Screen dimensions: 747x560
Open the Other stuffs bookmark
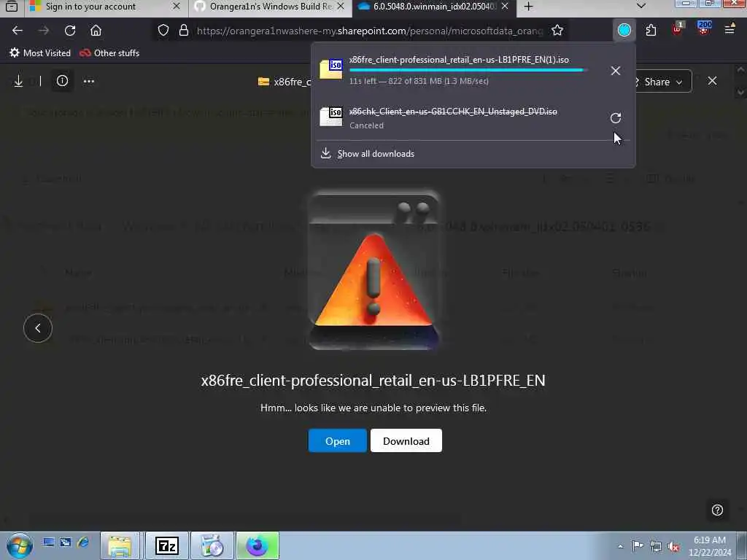pos(109,52)
